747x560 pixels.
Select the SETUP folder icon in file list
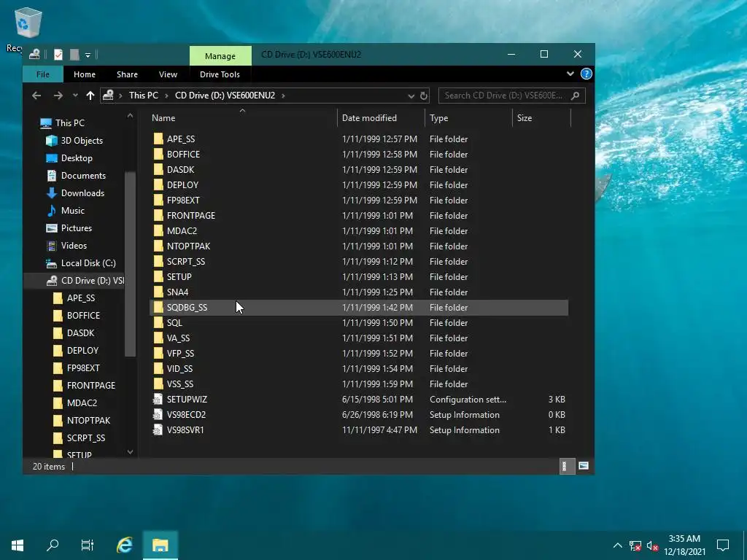click(158, 276)
